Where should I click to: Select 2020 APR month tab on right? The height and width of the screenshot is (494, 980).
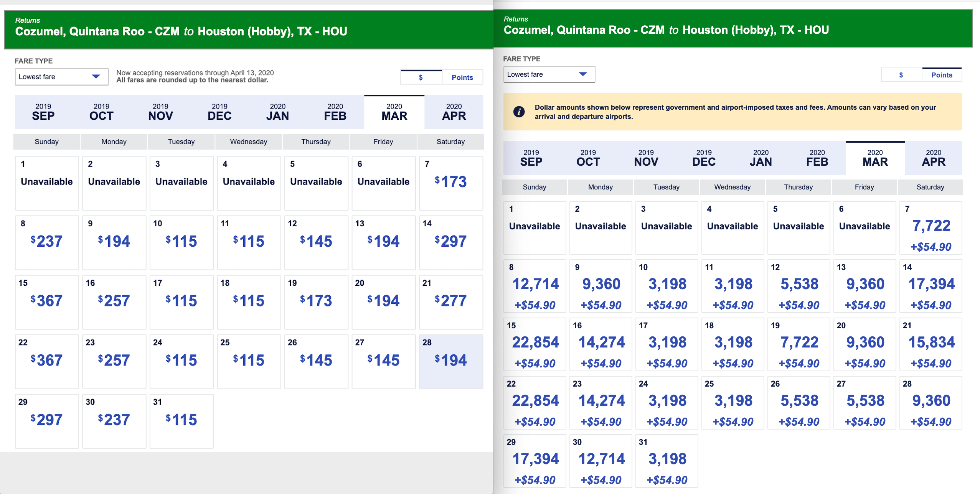933,158
